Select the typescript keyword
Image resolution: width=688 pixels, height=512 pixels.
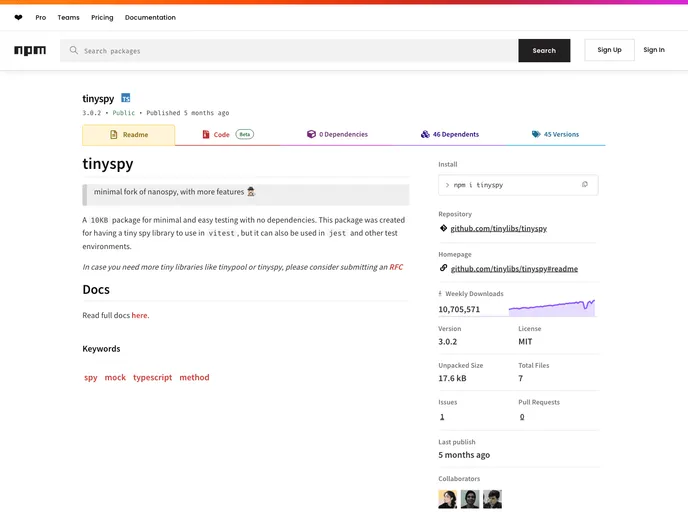coord(153,377)
